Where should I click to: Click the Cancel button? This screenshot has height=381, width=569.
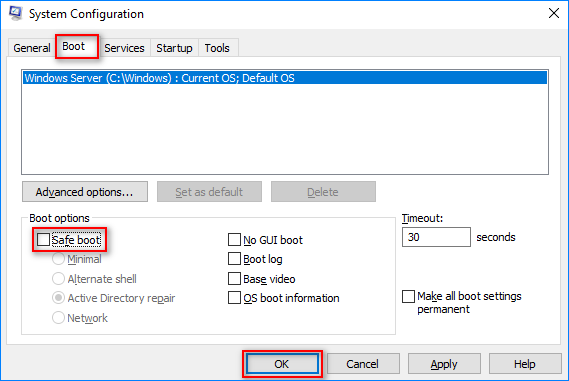(x=363, y=364)
